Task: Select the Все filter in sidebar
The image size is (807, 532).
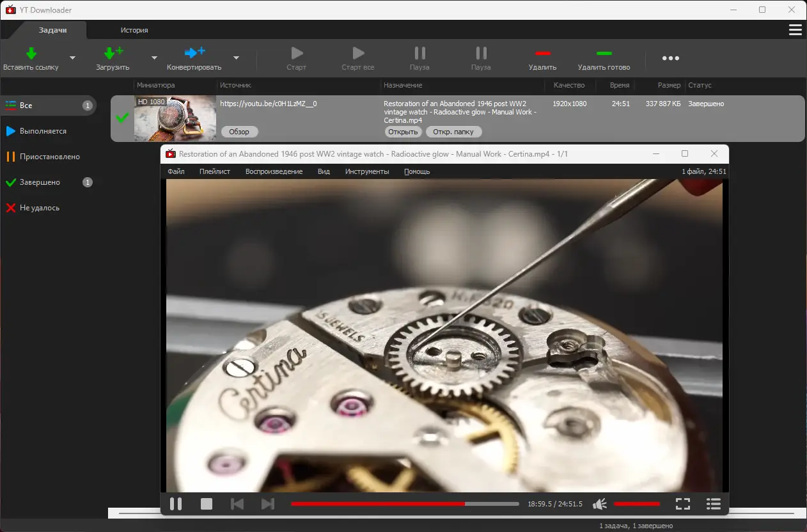Action: (49, 106)
